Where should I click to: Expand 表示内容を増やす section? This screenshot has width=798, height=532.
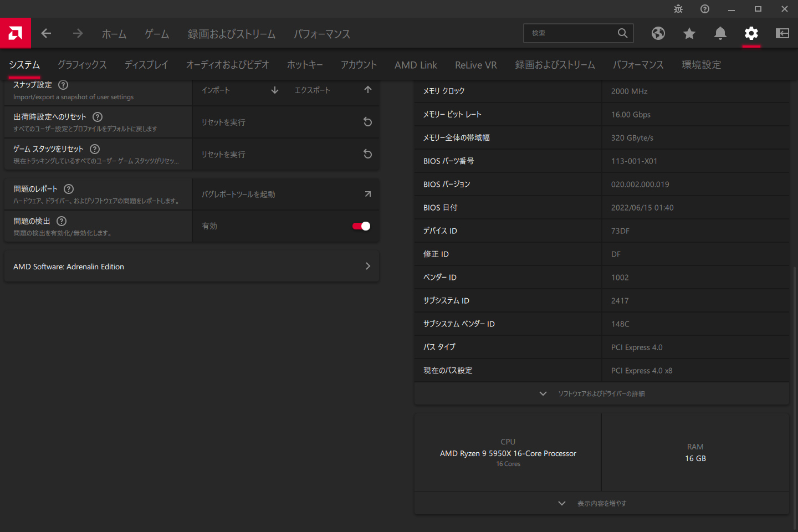[x=602, y=503]
